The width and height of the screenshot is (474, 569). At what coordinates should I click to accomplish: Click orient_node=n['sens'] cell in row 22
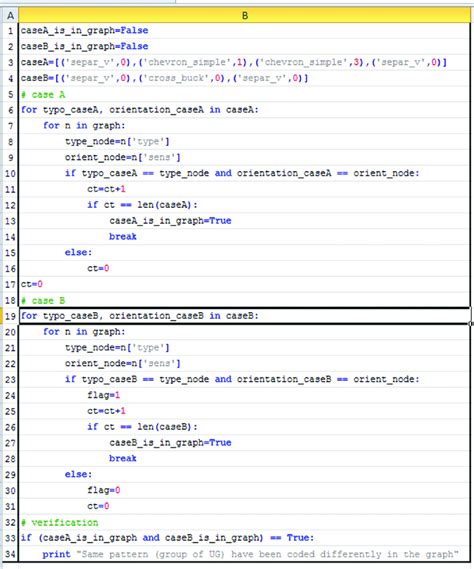click(245, 364)
